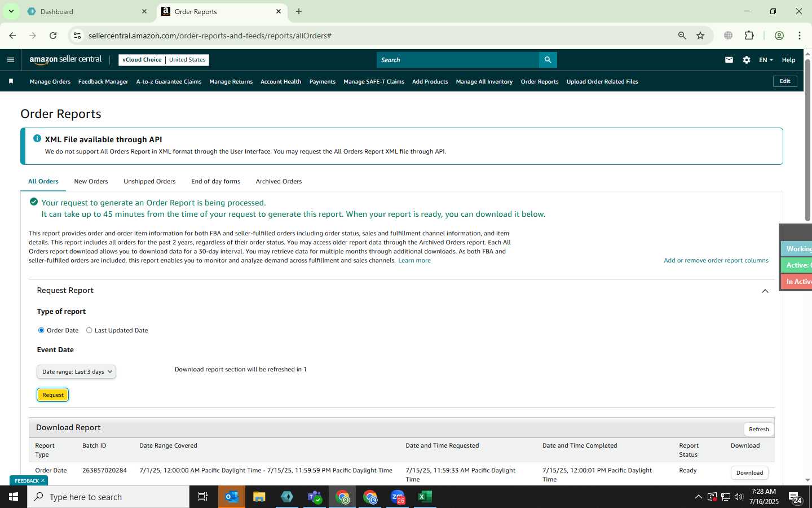Switch to End of day forms tab
The width and height of the screenshot is (812, 508).
coord(215,181)
